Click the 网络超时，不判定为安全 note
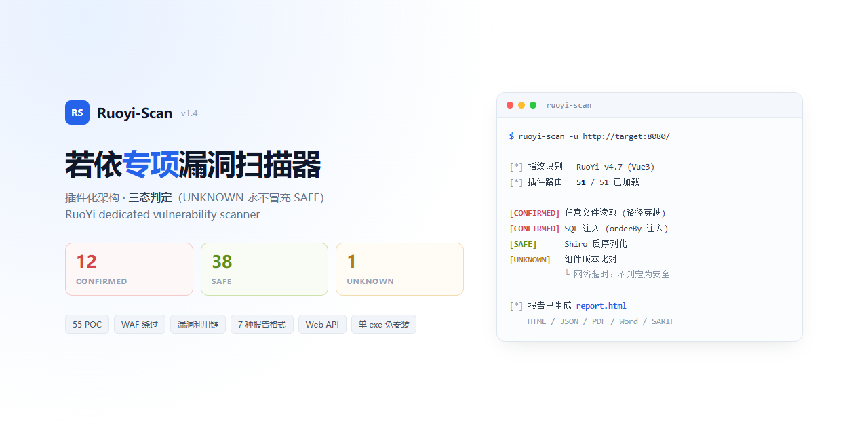The width and height of the screenshot is (868, 434). (x=617, y=275)
